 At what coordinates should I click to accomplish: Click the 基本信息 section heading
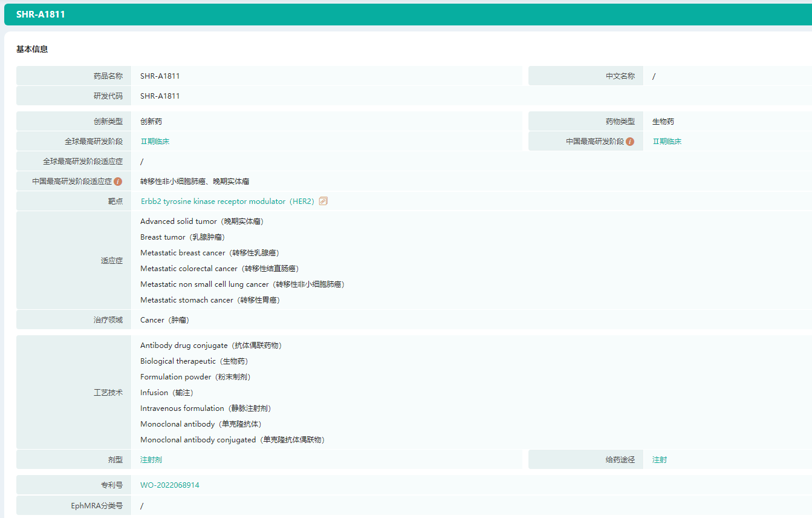point(32,50)
